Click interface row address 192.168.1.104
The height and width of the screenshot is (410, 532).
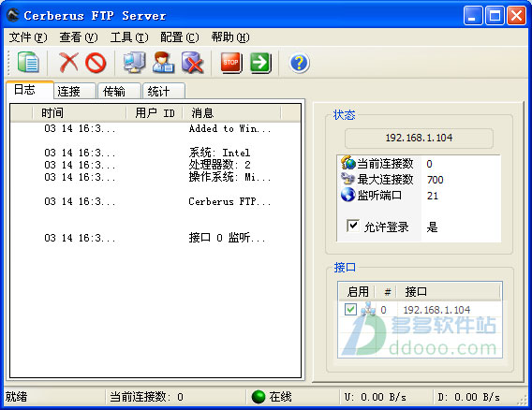point(436,310)
